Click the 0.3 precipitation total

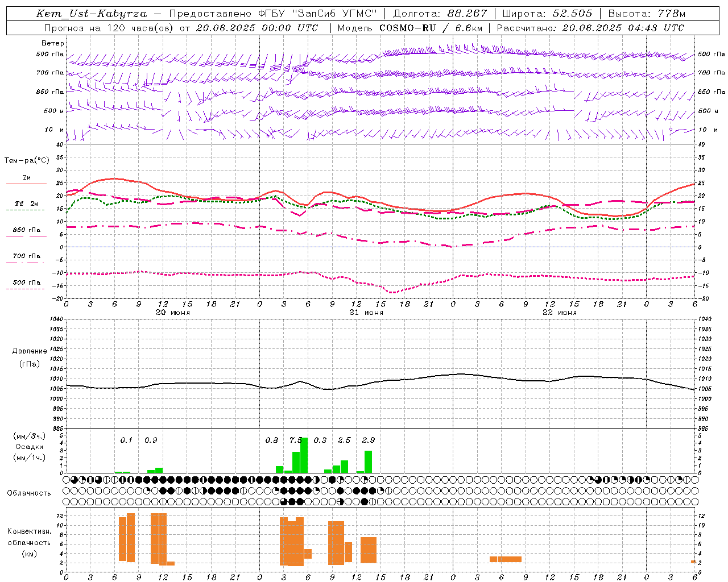coord(320,440)
